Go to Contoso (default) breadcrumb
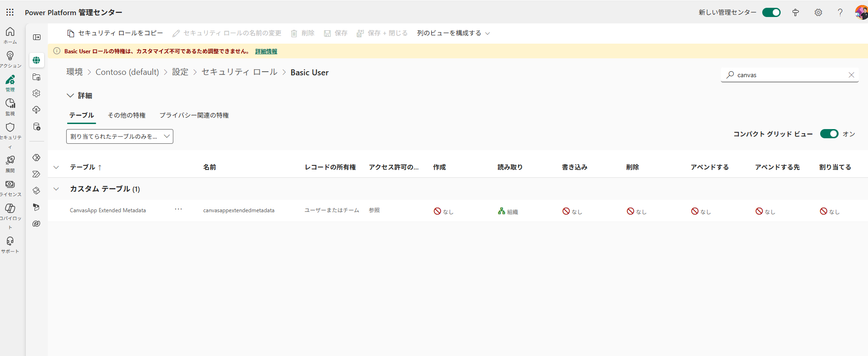Screen dimensions: 868x356 127,72
